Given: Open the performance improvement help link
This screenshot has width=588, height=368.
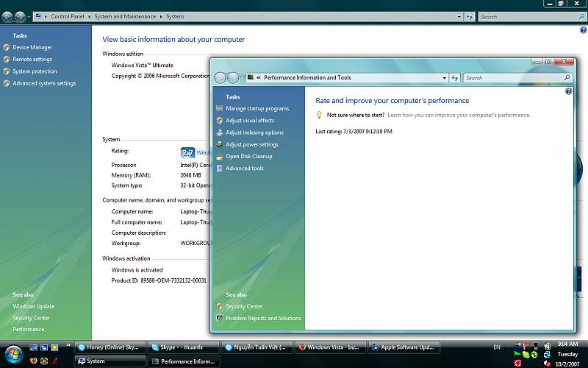Looking at the screenshot, I should pyautogui.click(x=459, y=115).
